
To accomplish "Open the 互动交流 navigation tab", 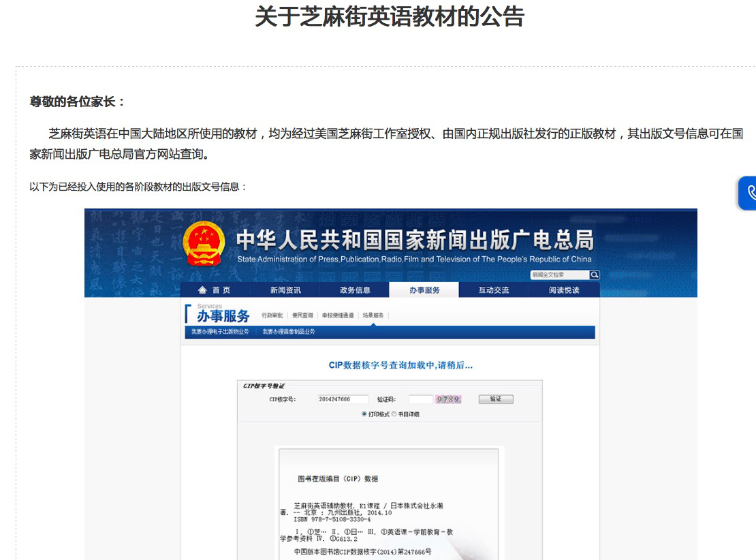I will coord(494,290).
